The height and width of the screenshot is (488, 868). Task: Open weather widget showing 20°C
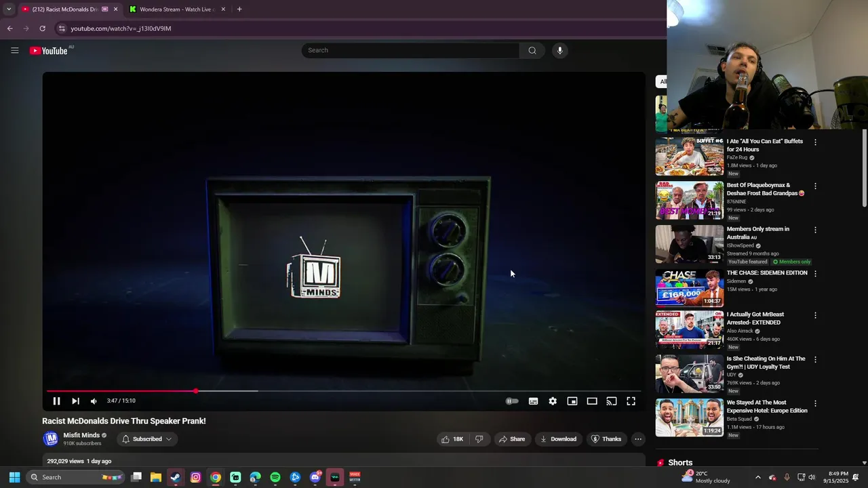click(x=705, y=477)
